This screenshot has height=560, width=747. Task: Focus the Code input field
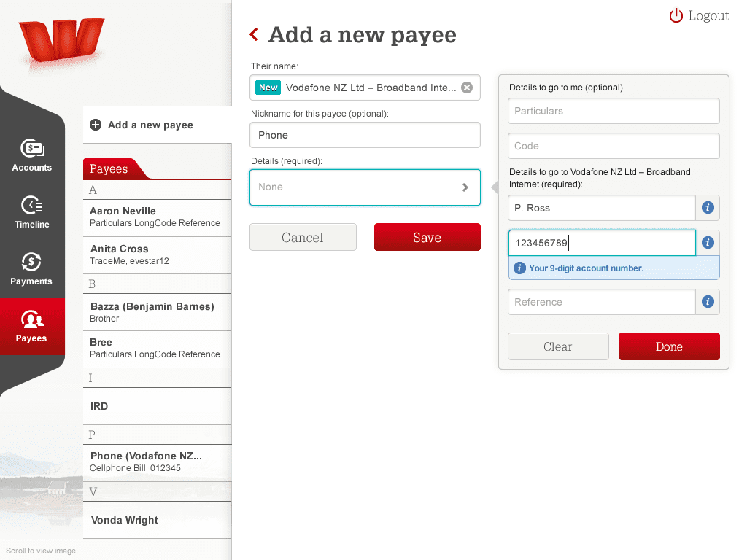(614, 146)
